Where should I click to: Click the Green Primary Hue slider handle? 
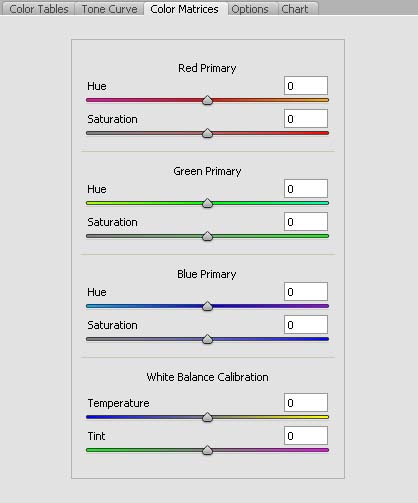click(207, 203)
